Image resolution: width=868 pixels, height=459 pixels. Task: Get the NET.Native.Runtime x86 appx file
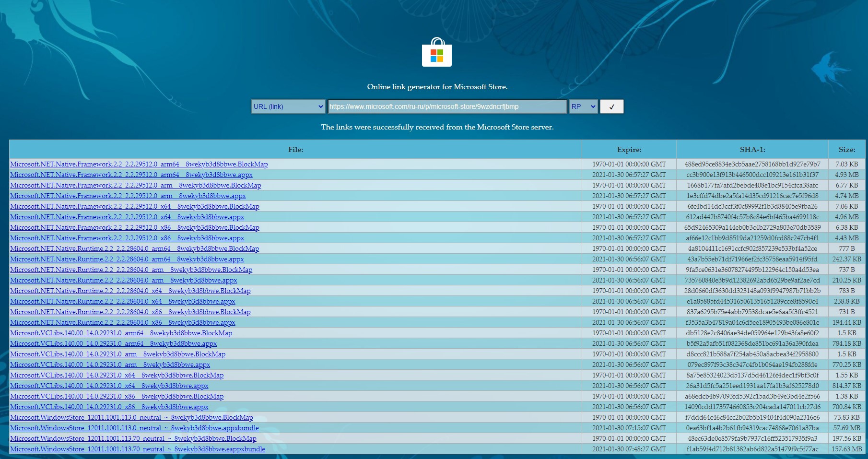pos(123,322)
